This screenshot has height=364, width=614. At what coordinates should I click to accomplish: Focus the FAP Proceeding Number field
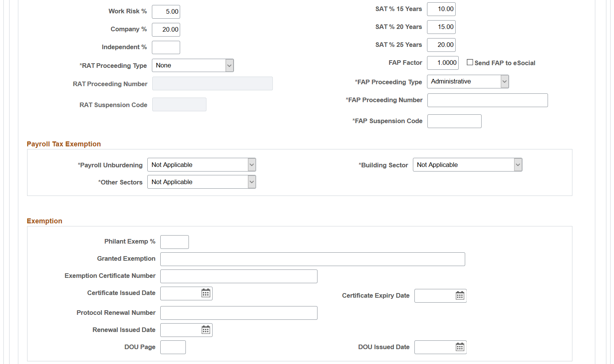click(x=488, y=100)
